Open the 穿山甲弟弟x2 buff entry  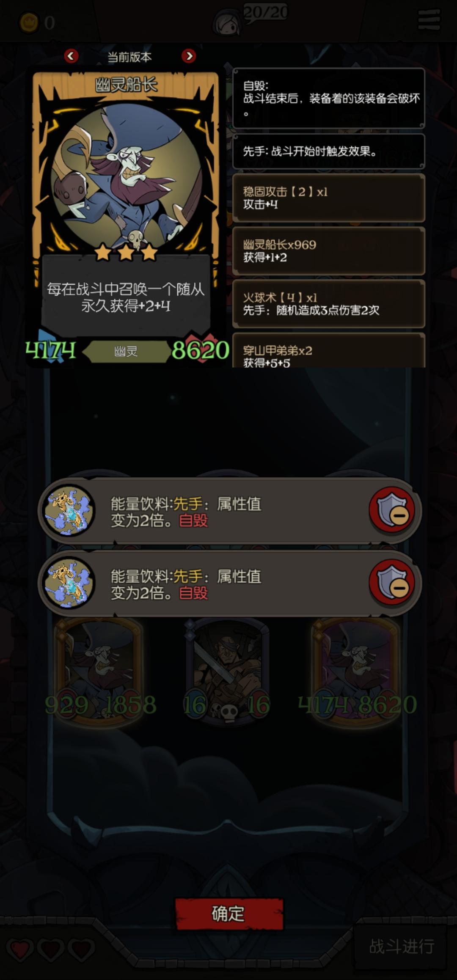coord(328,350)
